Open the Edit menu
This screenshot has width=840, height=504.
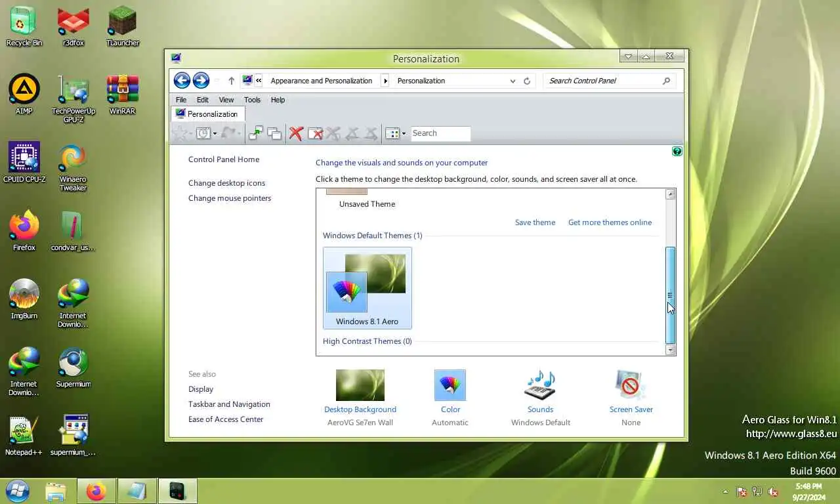click(203, 100)
